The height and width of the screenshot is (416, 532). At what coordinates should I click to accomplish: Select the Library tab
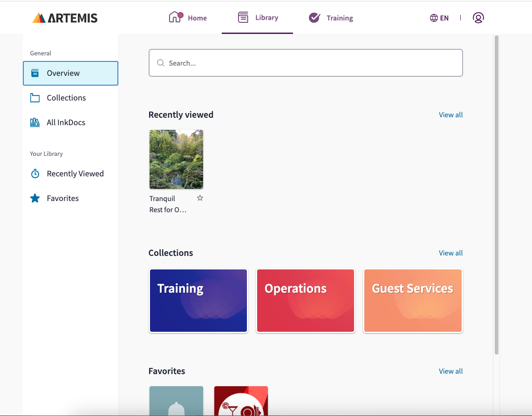258,17
